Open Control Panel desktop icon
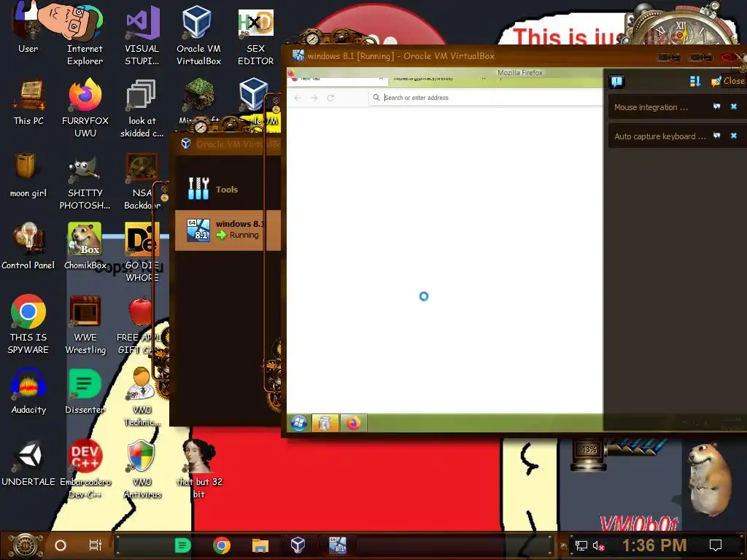The width and height of the screenshot is (747, 560). point(28,246)
